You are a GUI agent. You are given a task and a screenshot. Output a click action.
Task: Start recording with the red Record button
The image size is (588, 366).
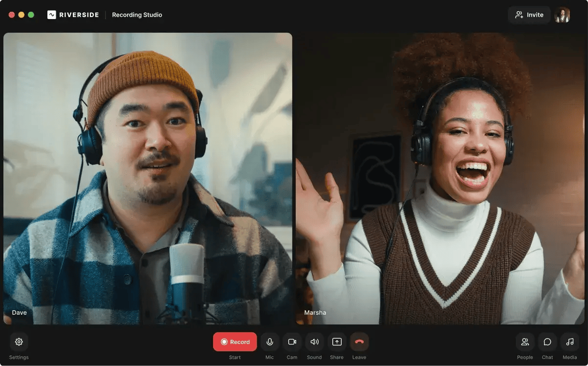235,342
